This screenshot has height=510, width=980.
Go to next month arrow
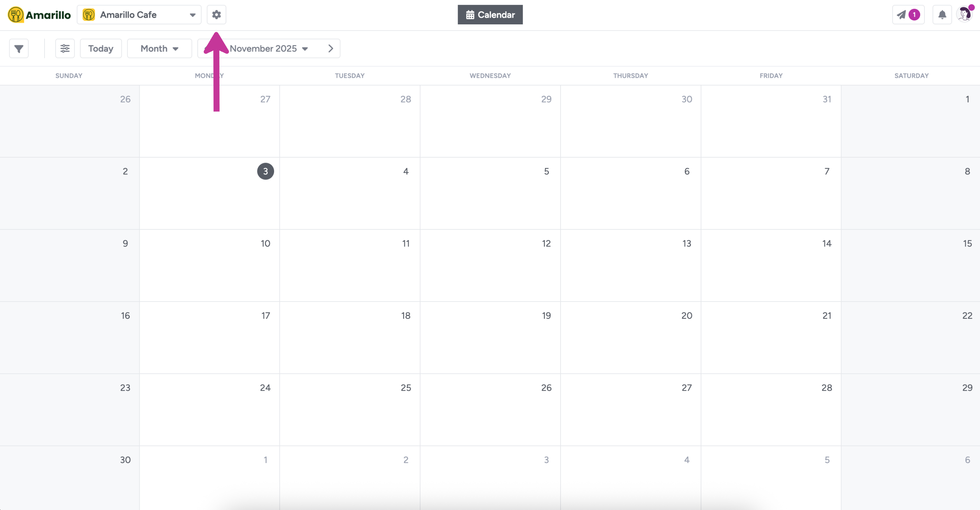(330, 49)
